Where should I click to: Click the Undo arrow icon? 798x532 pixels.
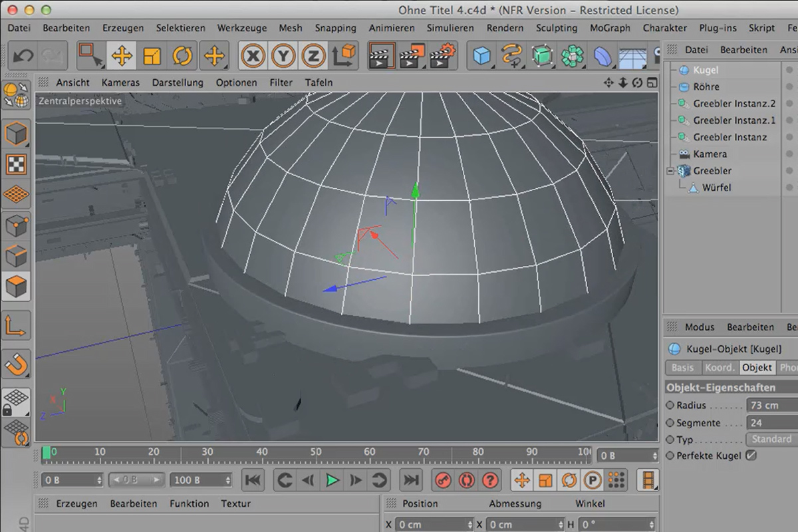(x=23, y=56)
